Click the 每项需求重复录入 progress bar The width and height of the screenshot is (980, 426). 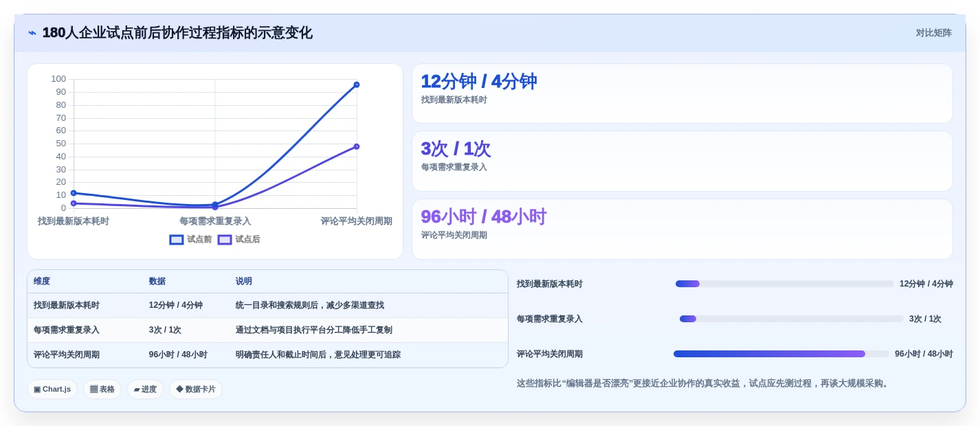coord(792,319)
